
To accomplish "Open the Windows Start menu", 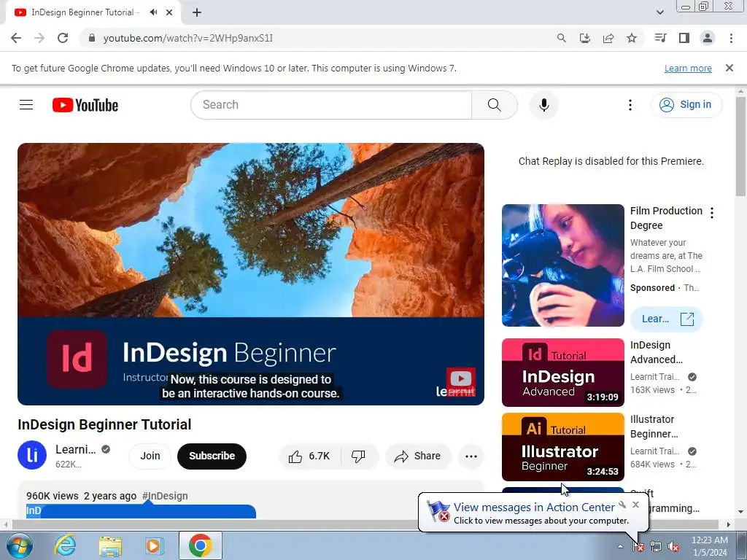I will (18, 545).
